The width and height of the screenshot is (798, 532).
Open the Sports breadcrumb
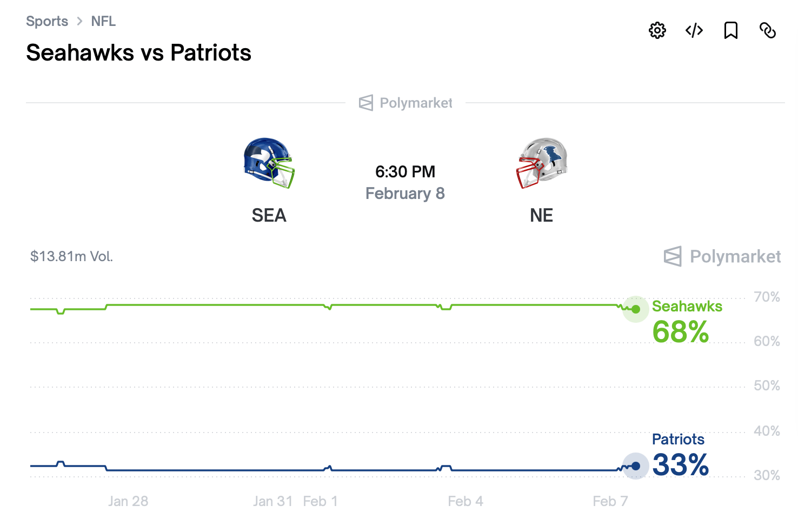pyautogui.click(x=47, y=21)
